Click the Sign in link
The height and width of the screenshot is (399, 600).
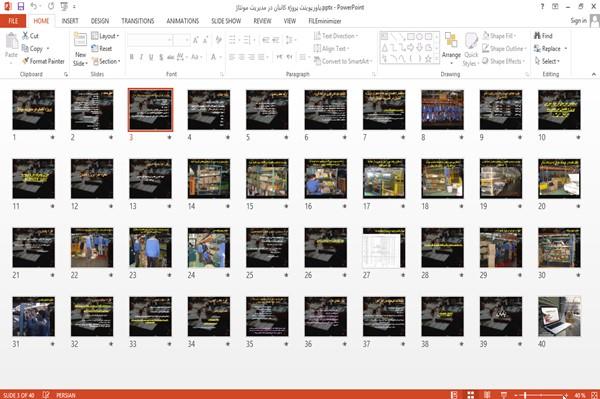point(578,21)
